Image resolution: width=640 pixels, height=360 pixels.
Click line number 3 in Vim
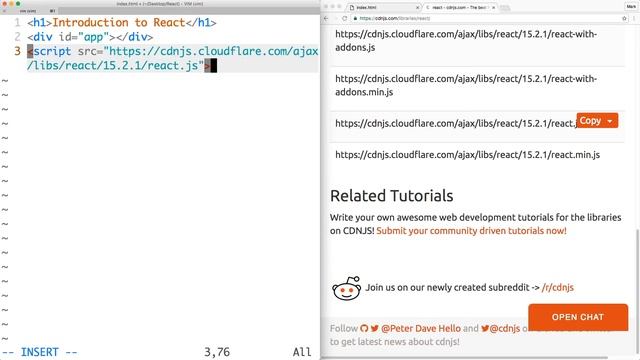[x=17, y=51]
